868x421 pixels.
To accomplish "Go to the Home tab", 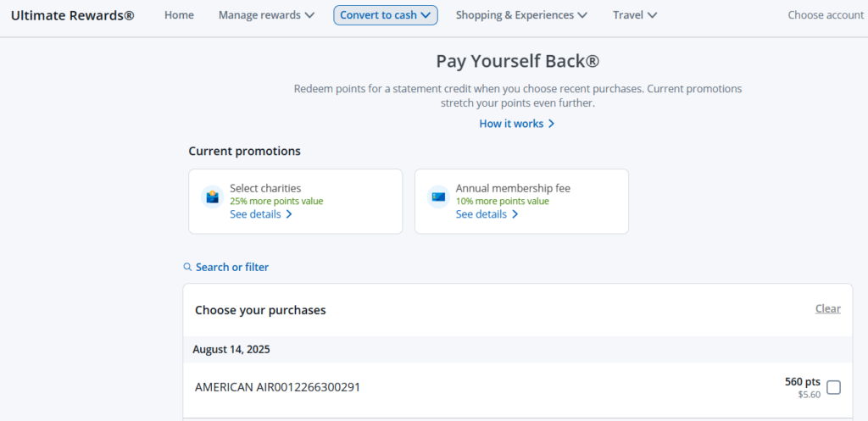I will click(x=179, y=15).
